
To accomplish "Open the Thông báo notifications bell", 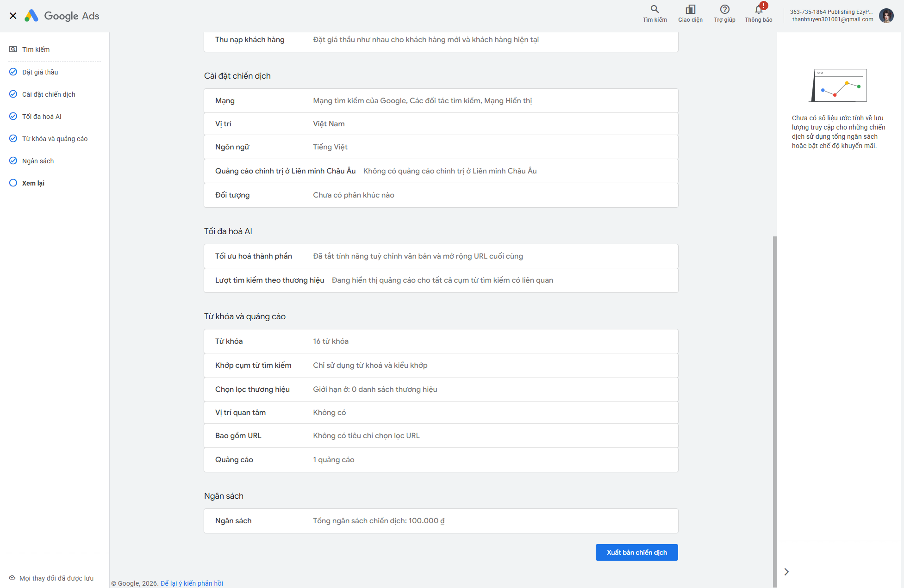I will click(x=759, y=9).
